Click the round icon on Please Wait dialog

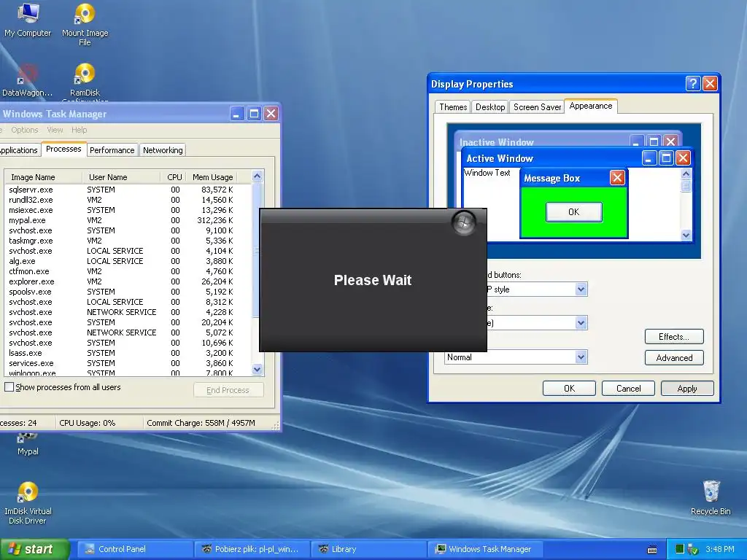(x=463, y=222)
